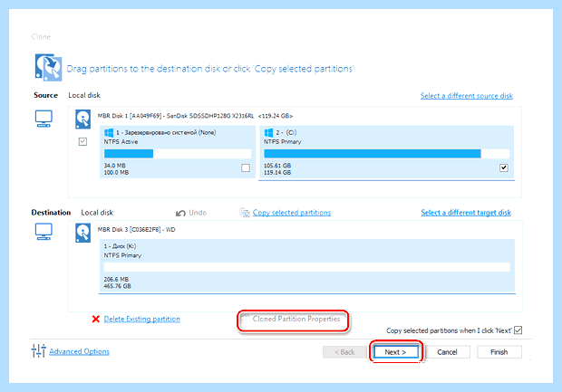Click the Cancel button
The height and width of the screenshot is (392, 562).
coord(447,352)
